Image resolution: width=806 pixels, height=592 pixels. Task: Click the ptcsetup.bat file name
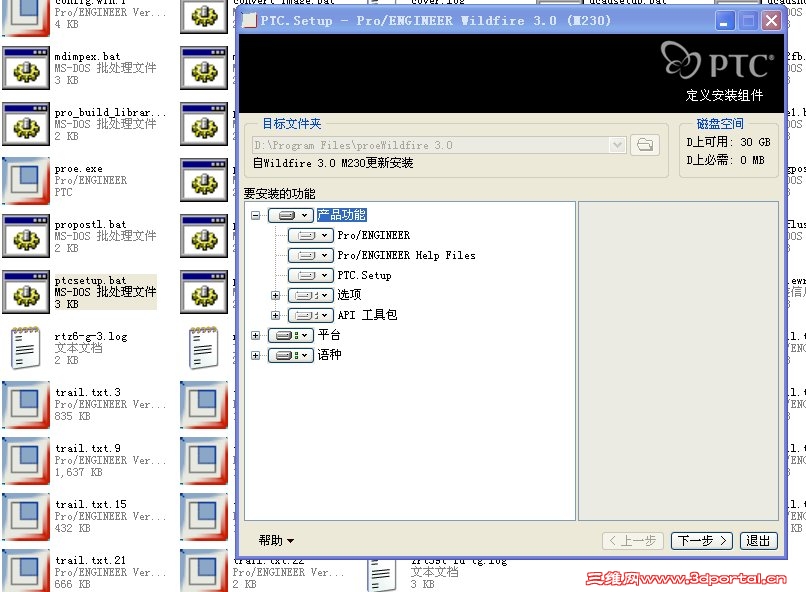(x=90, y=281)
